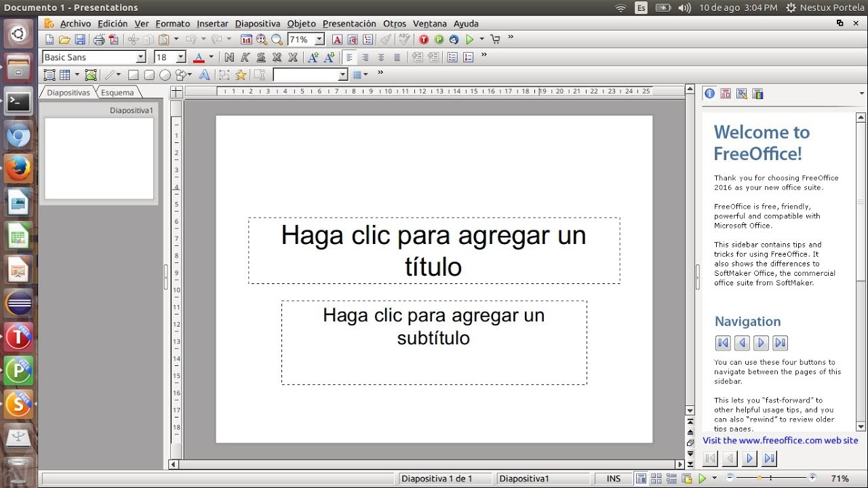Click title placeholder 'Haga clic para agregar un título'
Screen dimensions: 868x488
coord(434,250)
